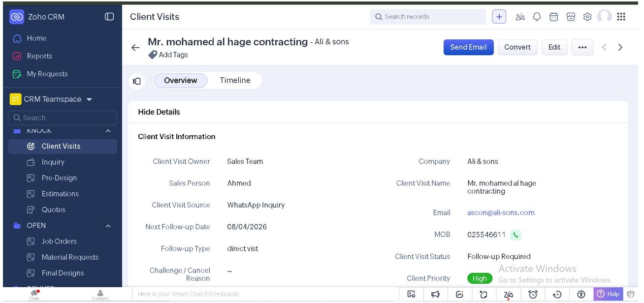Click the Zoho CRM logo icon
Viewport: 644px width, 303px height.
pos(17,17)
